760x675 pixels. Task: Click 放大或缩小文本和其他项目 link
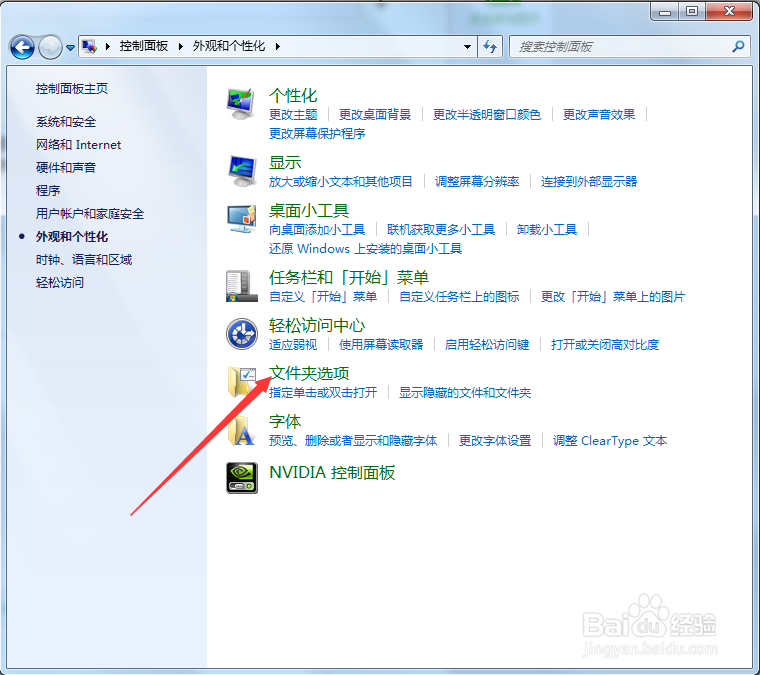point(341,182)
